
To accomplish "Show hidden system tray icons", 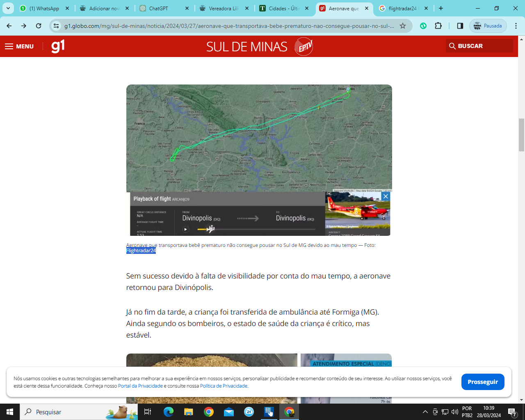I will pyautogui.click(x=425, y=412).
